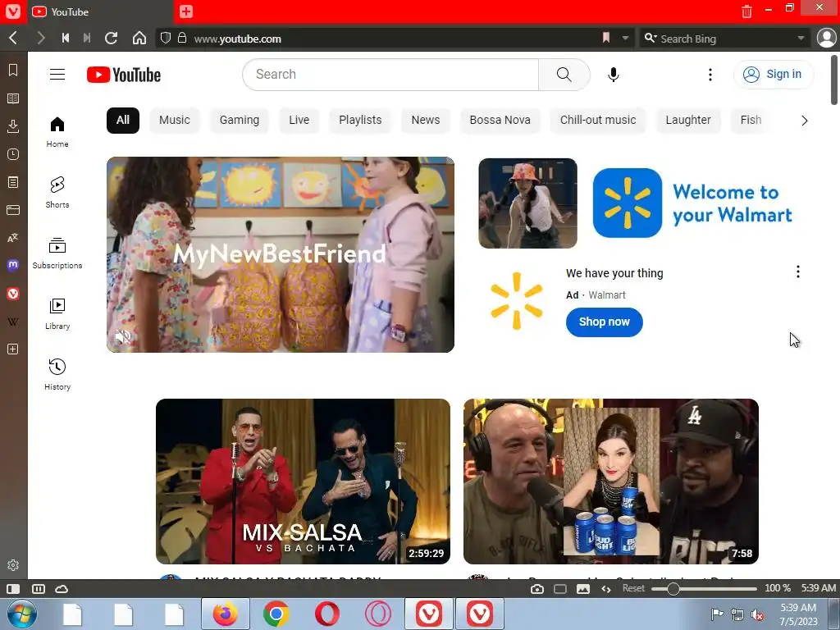Viewport: 840px width, 630px height.
Task: Go back to previous page
Action: tap(13, 38)
